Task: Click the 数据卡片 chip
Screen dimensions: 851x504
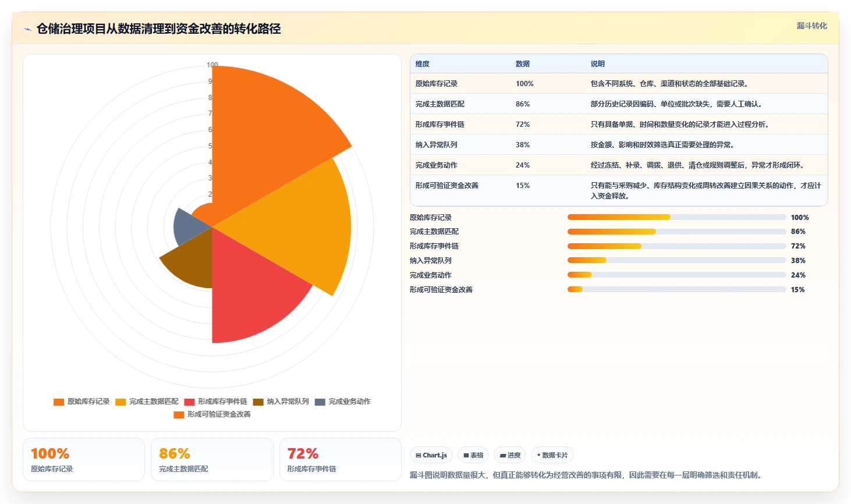Action: click(x=552, y=455)
